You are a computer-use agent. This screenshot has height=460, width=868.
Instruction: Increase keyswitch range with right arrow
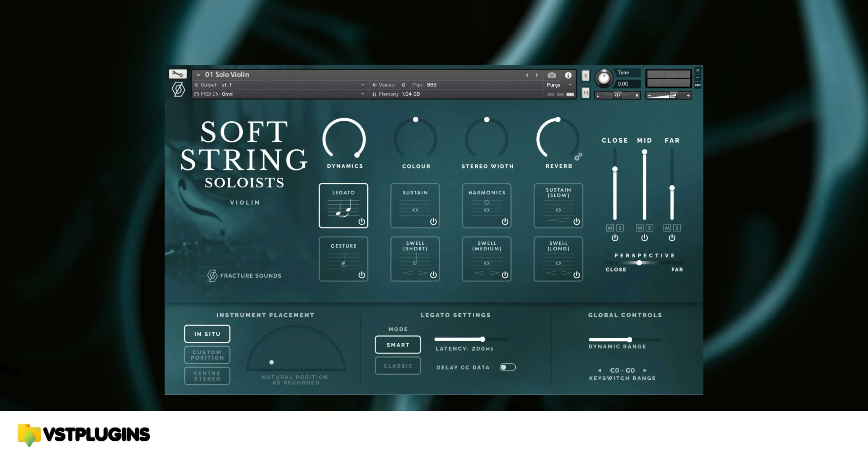pyautogui.click(x=645, y=371)
